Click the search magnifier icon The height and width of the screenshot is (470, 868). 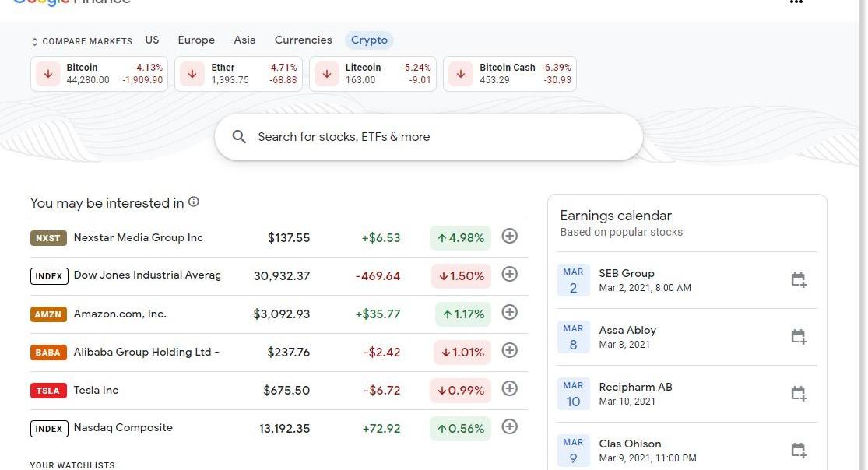(239, 137)
